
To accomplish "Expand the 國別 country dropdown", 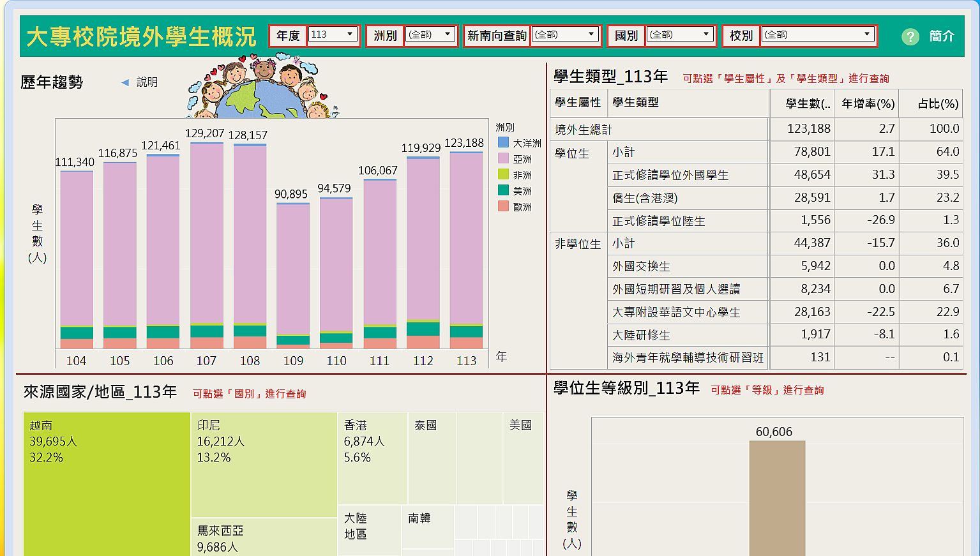I will [680, 35].
